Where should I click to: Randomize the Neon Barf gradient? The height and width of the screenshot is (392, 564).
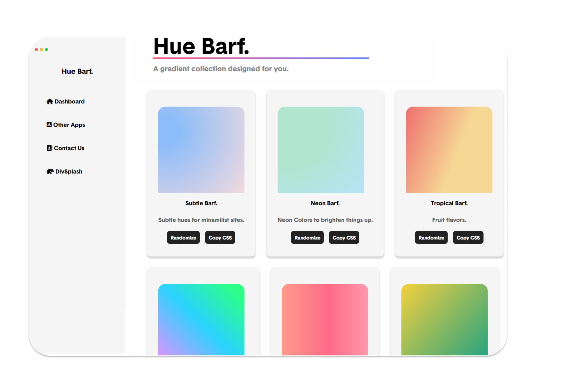pos(307,238)
